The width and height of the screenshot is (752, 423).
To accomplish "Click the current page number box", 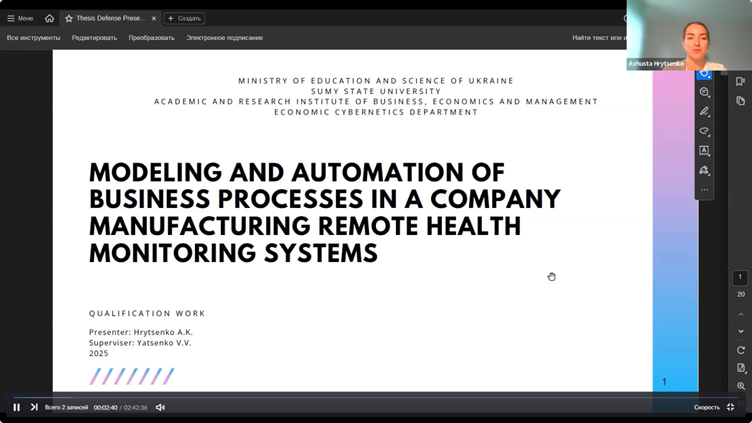I will (740, 277).
